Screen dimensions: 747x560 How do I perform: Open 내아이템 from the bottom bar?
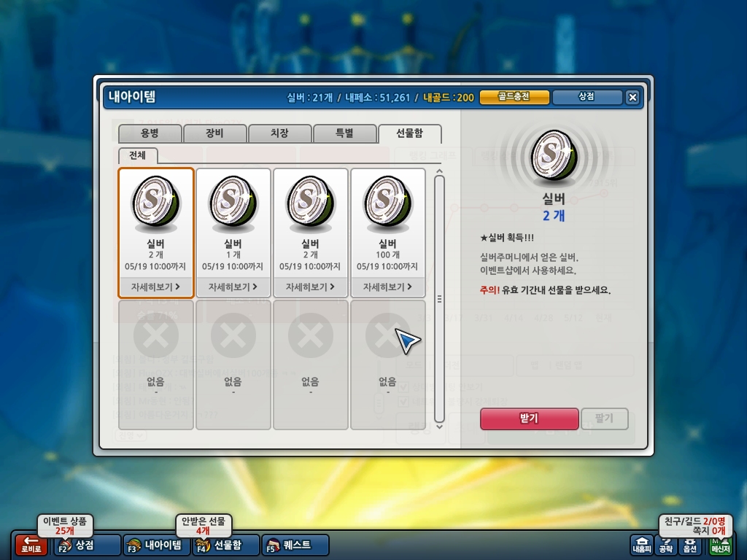click(156, 545)
